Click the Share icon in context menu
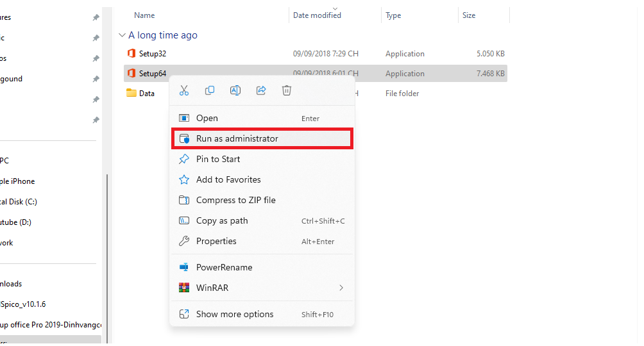The width and height of the screenshot is (644, 346). click(x=261, y=91)
